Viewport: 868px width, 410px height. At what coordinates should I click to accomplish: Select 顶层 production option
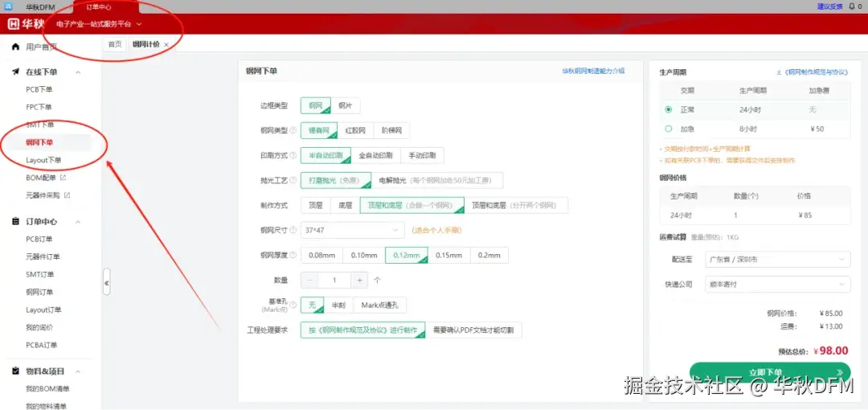316,206
